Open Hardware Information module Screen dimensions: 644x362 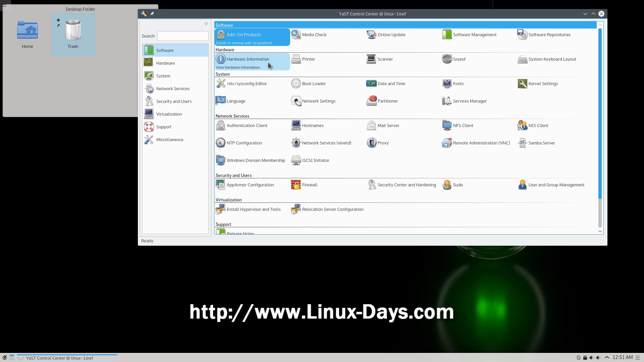coord(252,61)
